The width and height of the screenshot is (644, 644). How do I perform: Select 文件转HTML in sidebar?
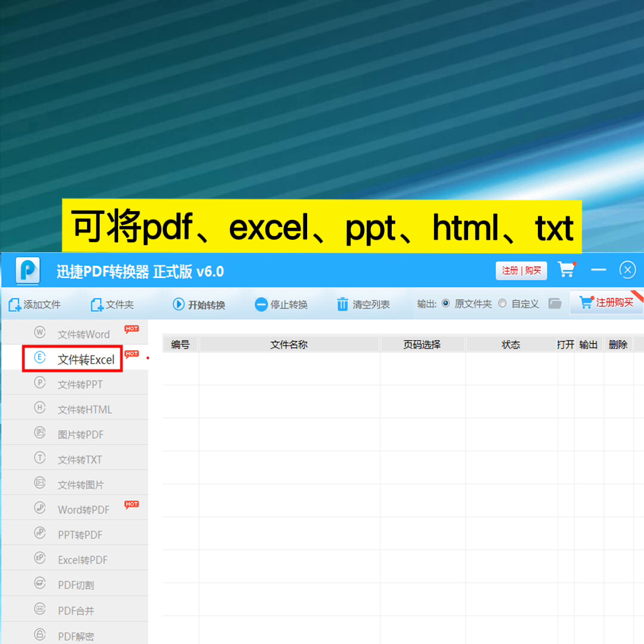tap(75, 408)
